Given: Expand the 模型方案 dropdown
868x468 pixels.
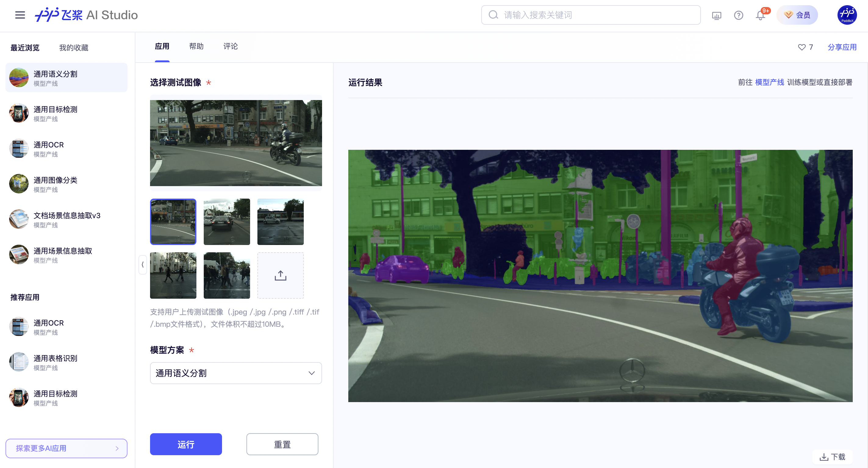Looking at the screenshot, I should (x=235, y=373).
